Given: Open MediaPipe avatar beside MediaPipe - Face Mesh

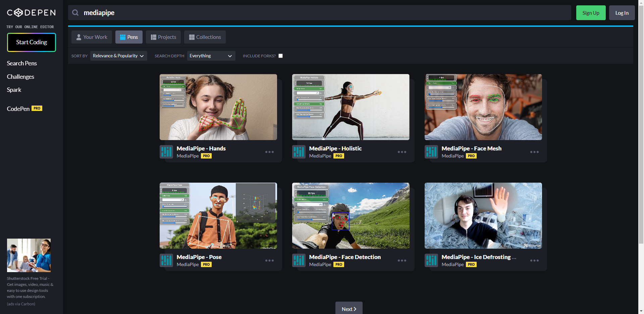Looking at the screenshot, I should click(x=431, y=152).
